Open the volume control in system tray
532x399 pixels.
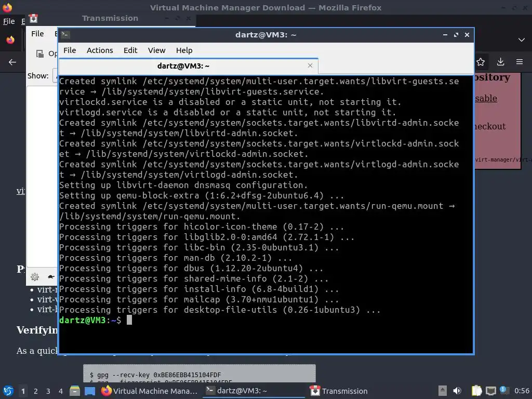tap(457, 391)
